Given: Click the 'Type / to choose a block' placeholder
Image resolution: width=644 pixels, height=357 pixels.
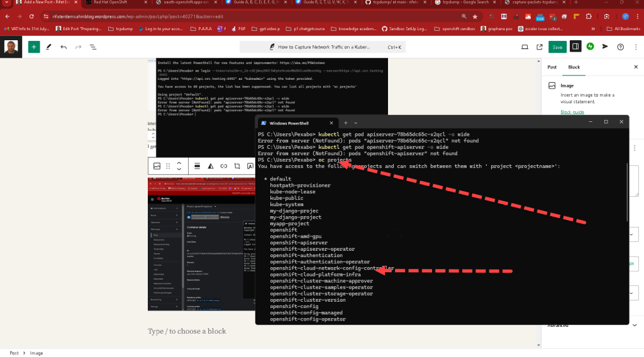Looking at the screenshot, I should coord(187,331).
